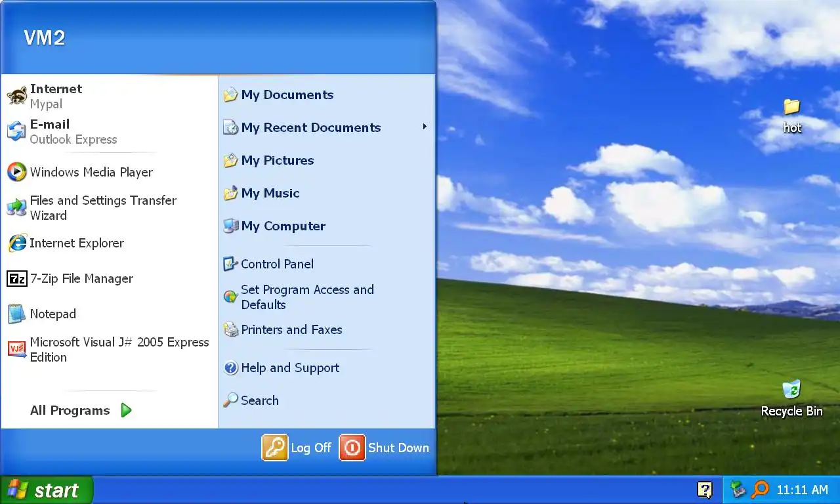Open Notepad from pinned programs
The image size is (840, 504).
109,314
